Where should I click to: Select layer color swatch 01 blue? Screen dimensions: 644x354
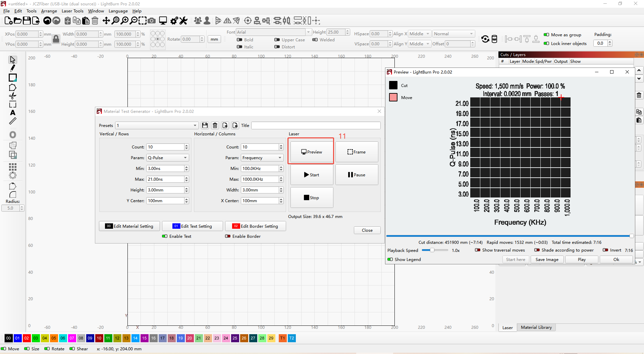[x=17, y=338]
